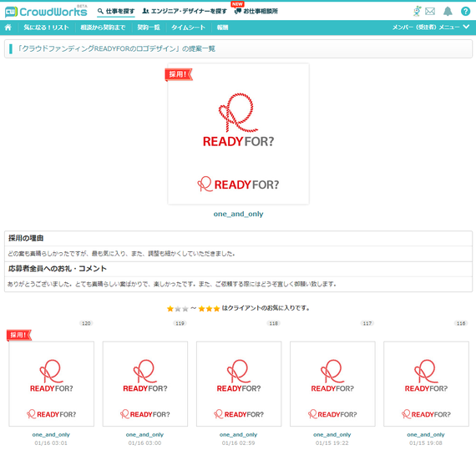Select the 契約一覧 tab
The image size is (476, 450).
(149, 28)
